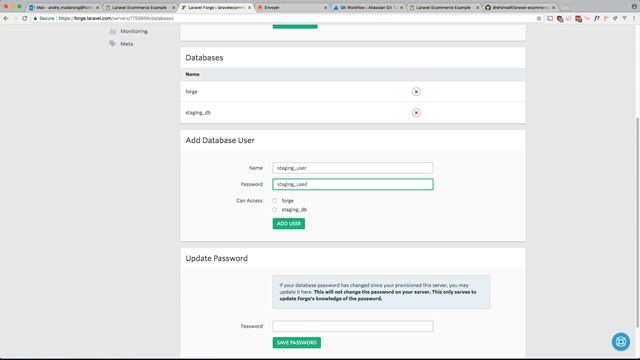This screenshot has height=360, width=640.
Task: Close the GitHub laravel-ecommerce tab
Action: tap(553, 7)
